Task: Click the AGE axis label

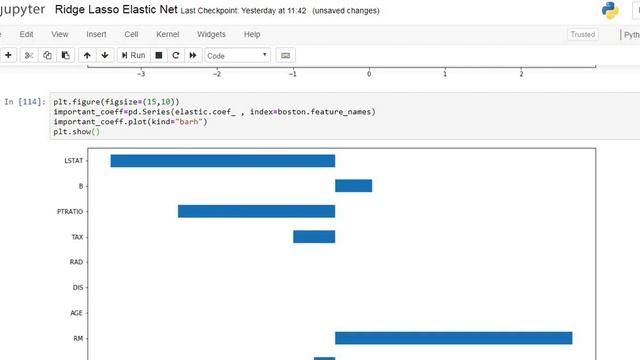Action: pyautogui.click(x=76, y=313)
